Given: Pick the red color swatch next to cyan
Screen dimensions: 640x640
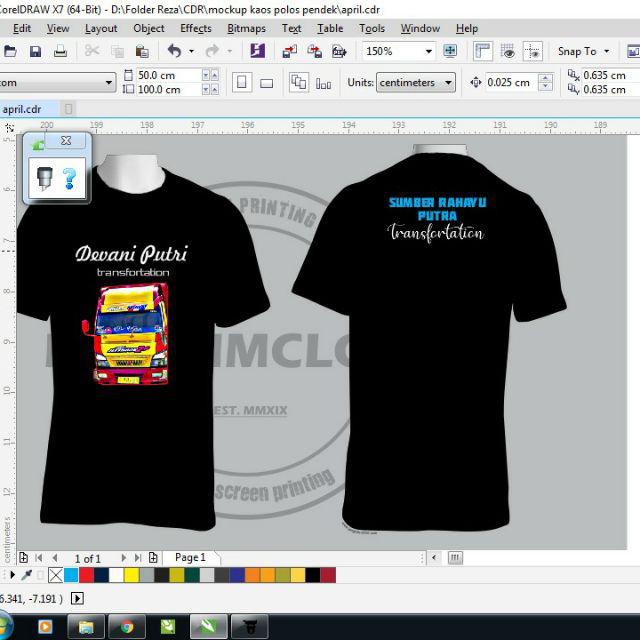Looking at the screenshot, I should coord(86,575).
